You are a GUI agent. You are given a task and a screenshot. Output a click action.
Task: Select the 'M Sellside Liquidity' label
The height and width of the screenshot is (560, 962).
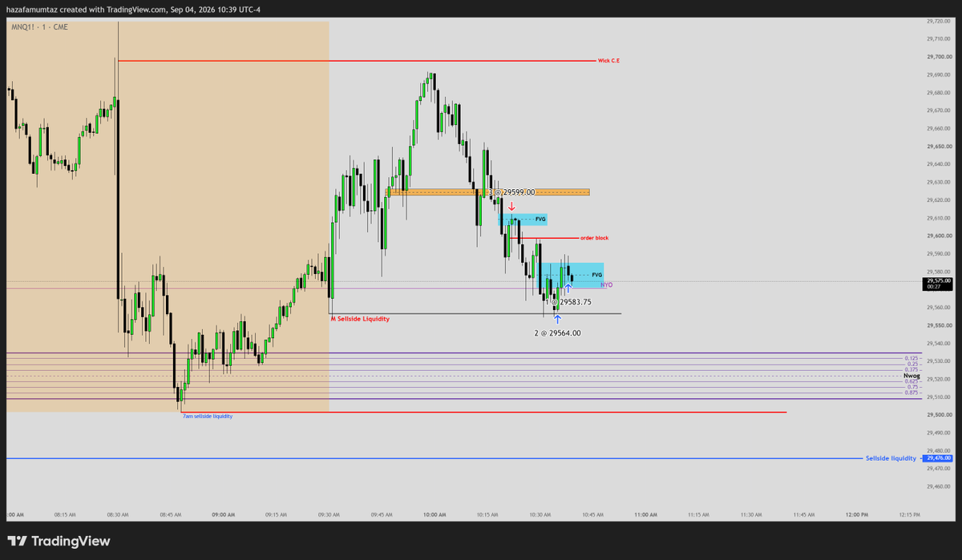coord(361,318)
